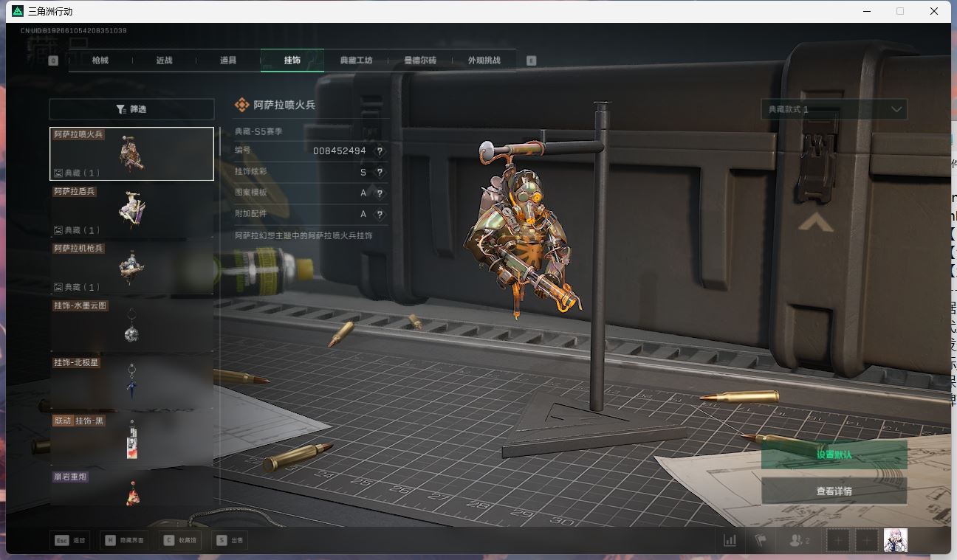957x560 pixels.
Task: Open the statistics bar chart icon
Action: (x=730, y=540)
